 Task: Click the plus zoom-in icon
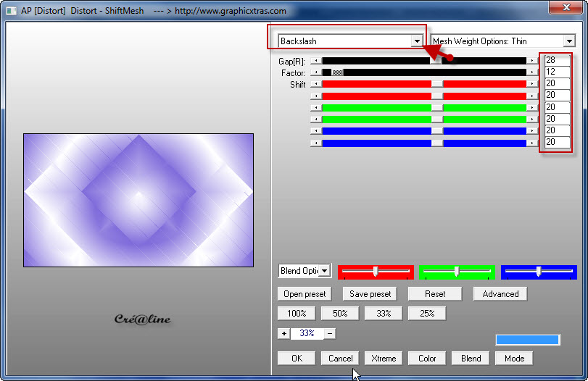coord(283,333)
